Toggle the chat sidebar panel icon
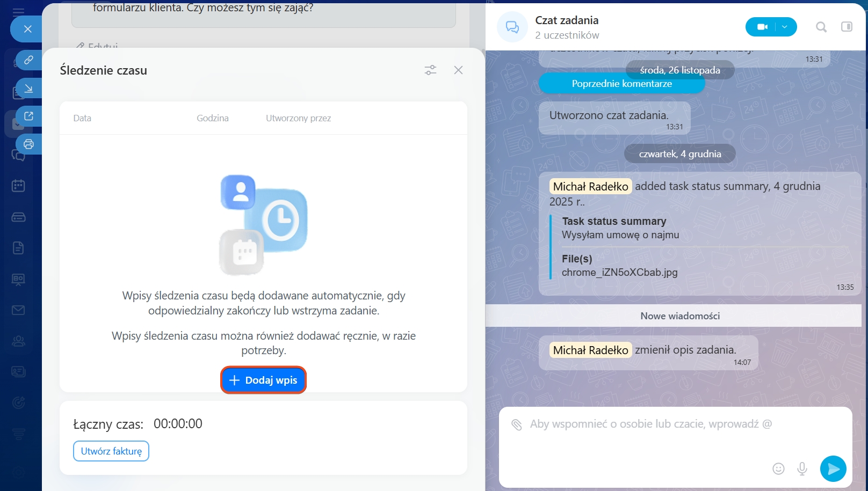868x491 pixels. click(847, 27)
